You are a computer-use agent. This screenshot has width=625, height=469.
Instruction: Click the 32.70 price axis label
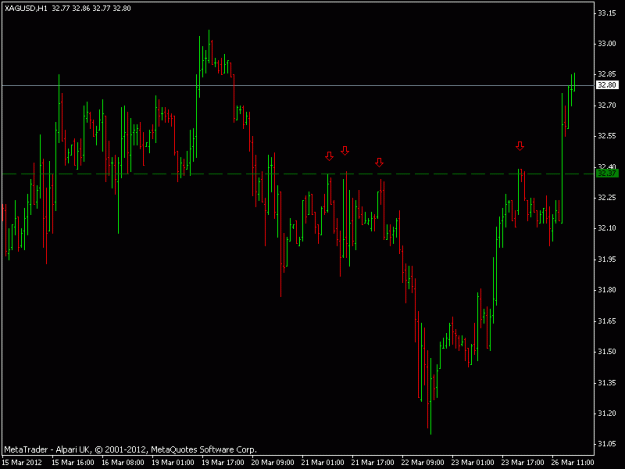(607, 106)
